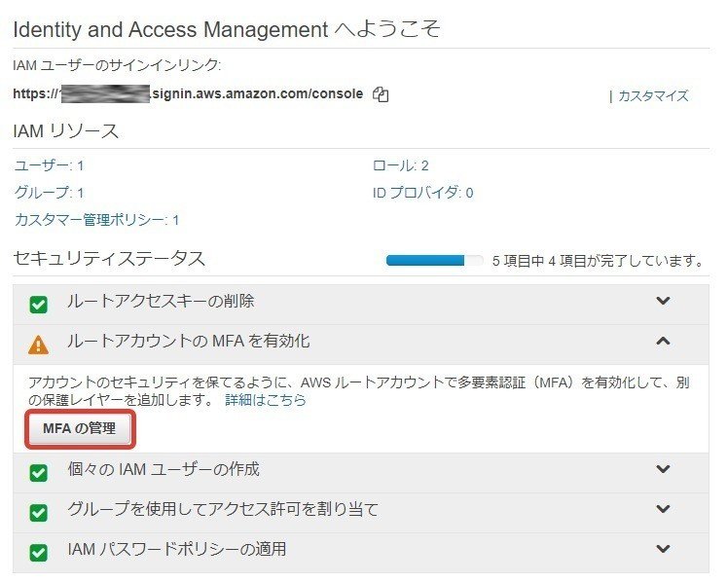
Task: Click green check icon for ルートアクセスキーの削除
Action: [x=39, y=305]
